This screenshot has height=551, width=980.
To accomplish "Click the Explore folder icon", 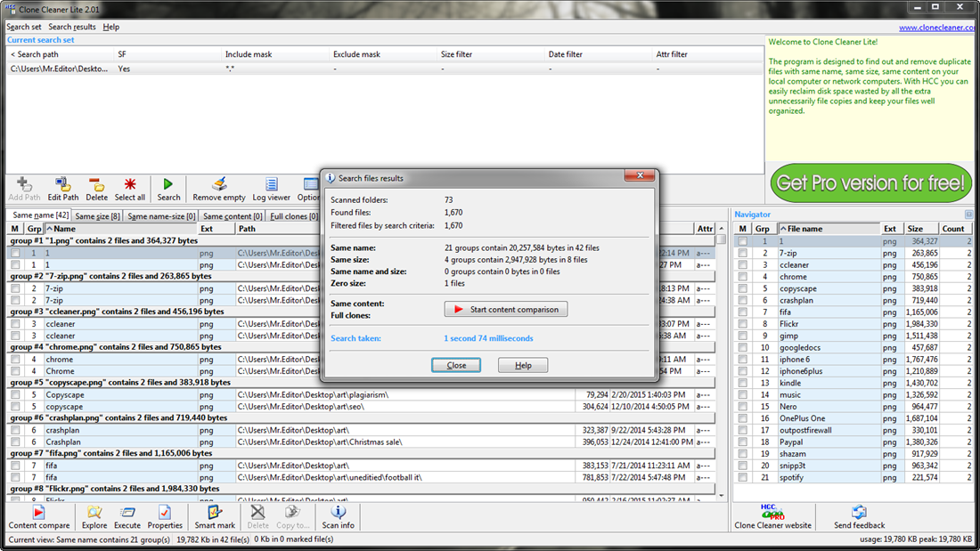I will pyautogui.click(x=94, y=513).
